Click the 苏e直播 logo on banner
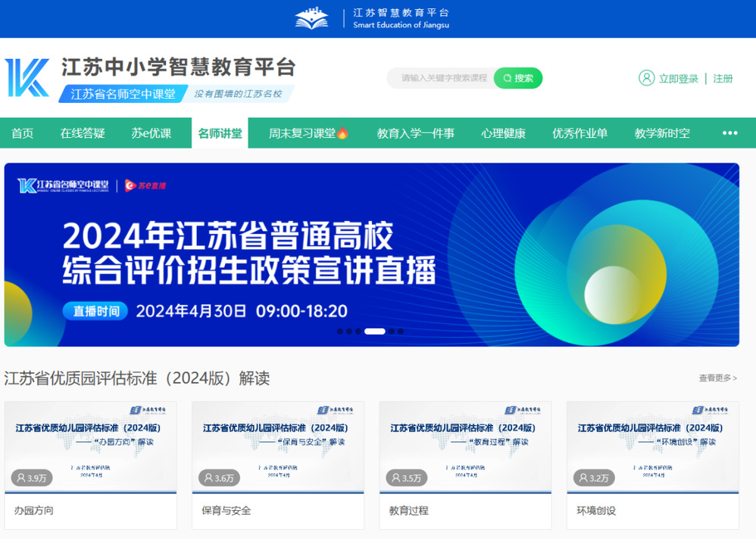 coord(145,185)
